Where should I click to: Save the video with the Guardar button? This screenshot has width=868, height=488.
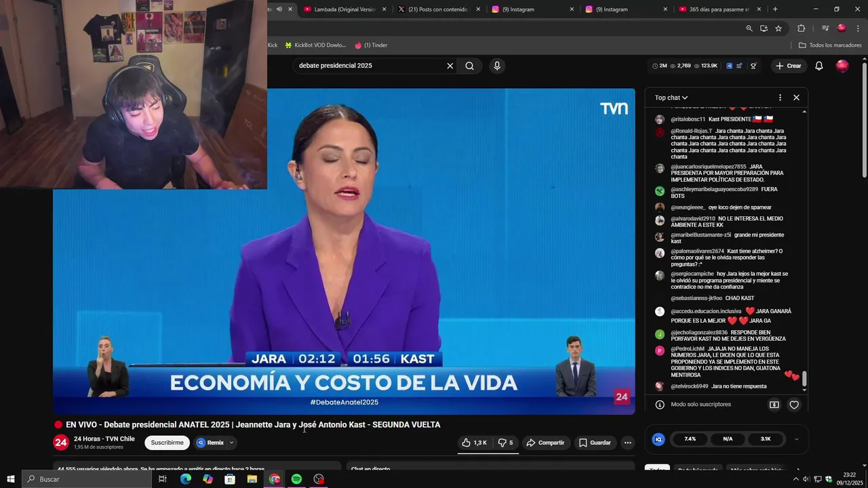595,443
